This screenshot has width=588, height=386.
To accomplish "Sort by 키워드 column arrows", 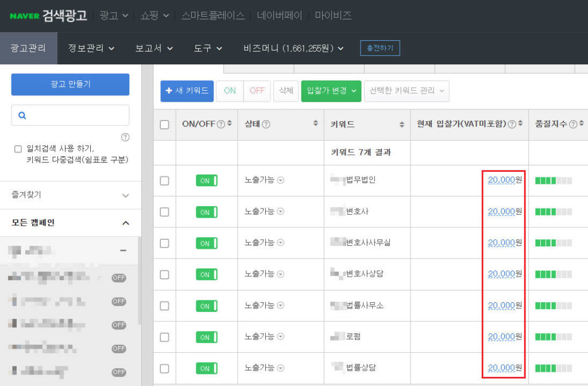I will coord(402,125).
